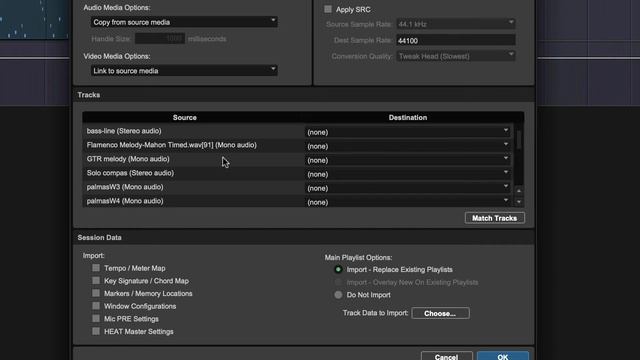
Task: Open destination dropdown for bass-line track
Action: pyautogui.click(x=408, y=132)
